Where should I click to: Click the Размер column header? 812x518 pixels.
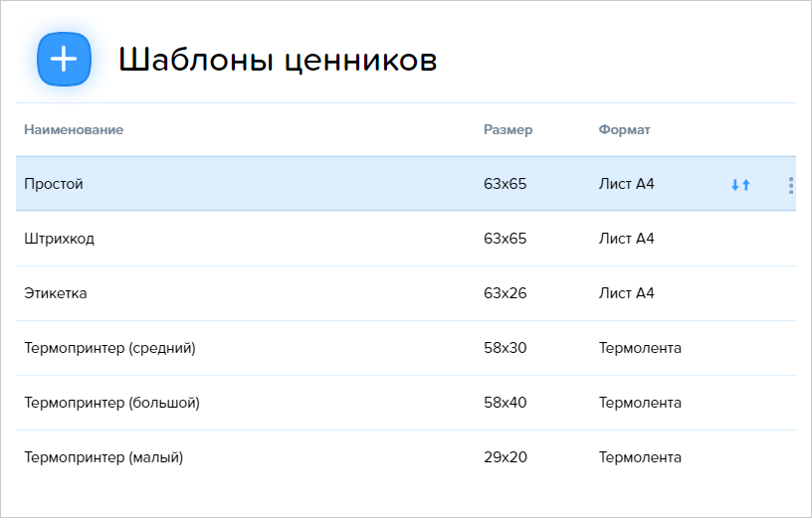pos(508,129)
